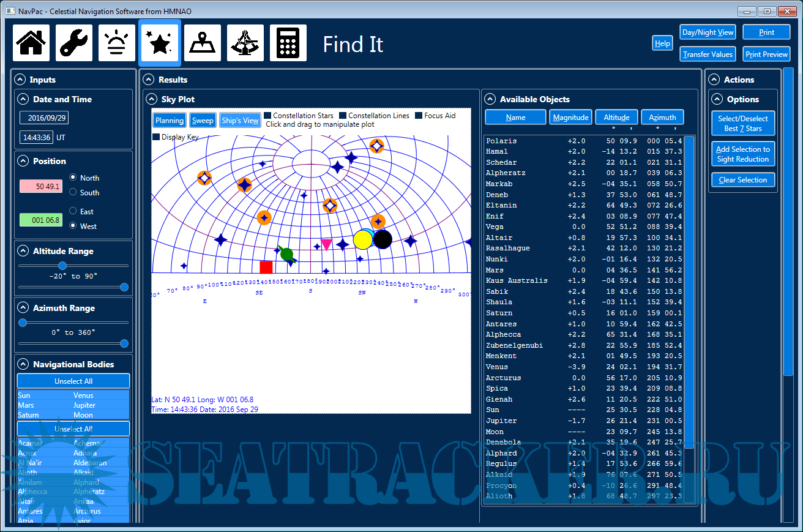The image size is (803, 532).
Task: Open the sunrise rise/set icon
Action: click(x=117, y=43)
